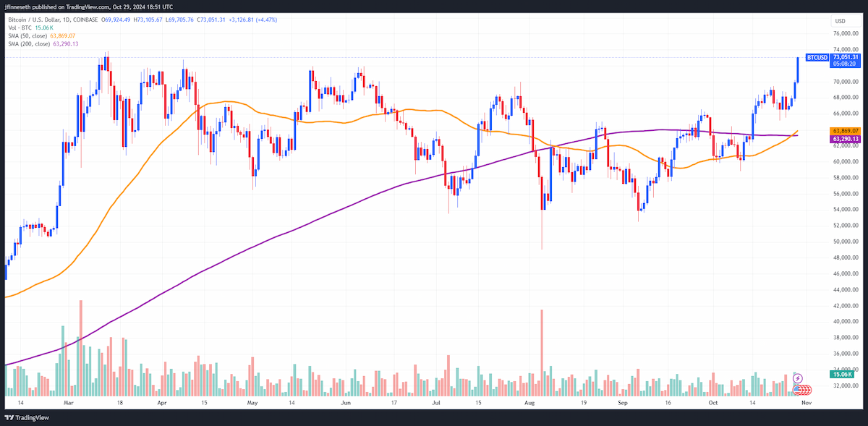868x426 pixels.
Task: Click the Aug label on time axis
Action: pos(529,401)
